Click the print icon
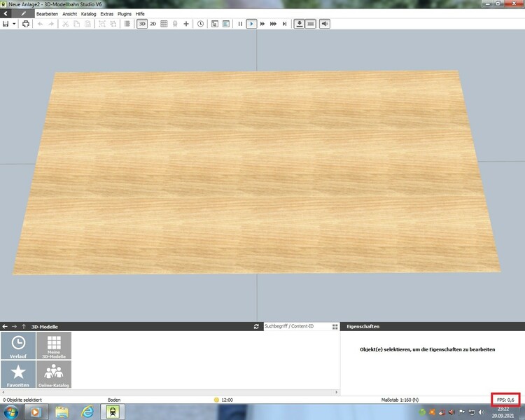The width and height of the screenshot is (525, 420). click(26, 24)
